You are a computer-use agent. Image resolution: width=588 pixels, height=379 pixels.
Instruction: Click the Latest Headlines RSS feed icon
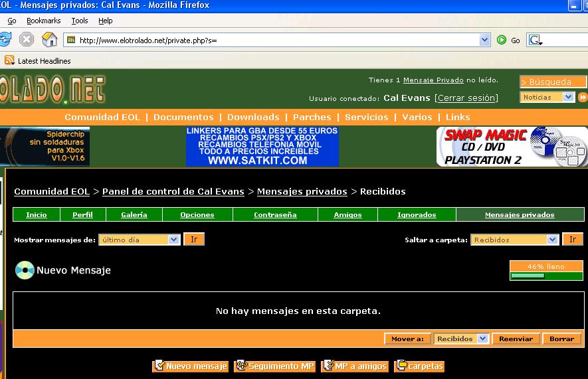(9, 60)
